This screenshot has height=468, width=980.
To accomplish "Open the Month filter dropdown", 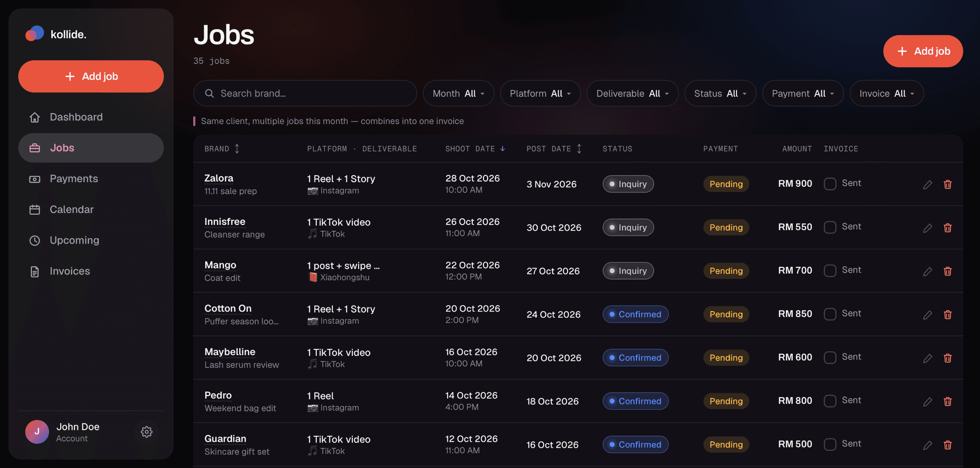I will click(x=458, y=93).
